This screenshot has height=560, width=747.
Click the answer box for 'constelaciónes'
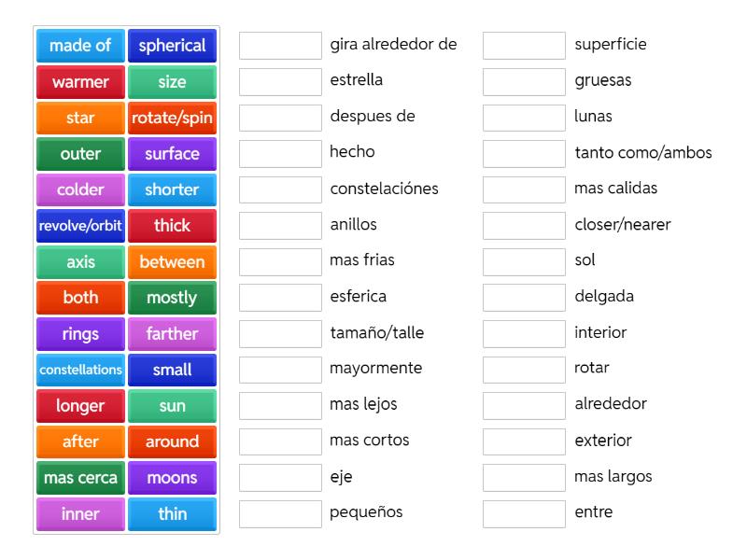coord(280,189)
